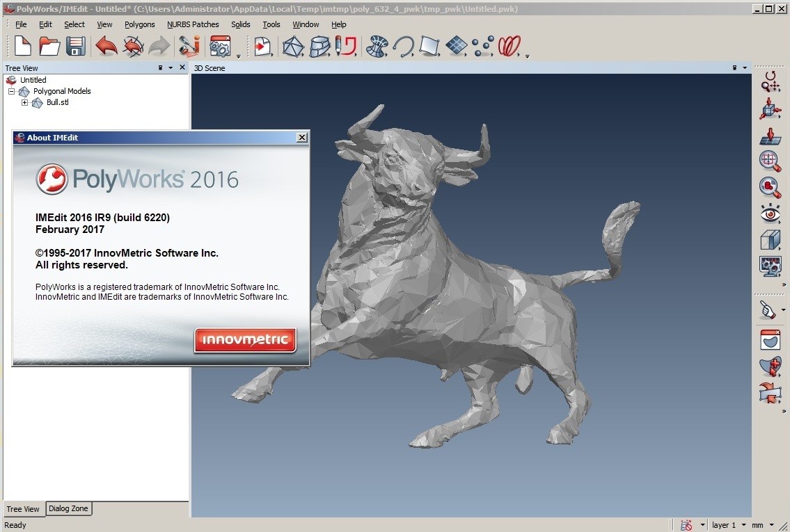
Task: Click the grayed Redo arrow icon
Action: 159,47
